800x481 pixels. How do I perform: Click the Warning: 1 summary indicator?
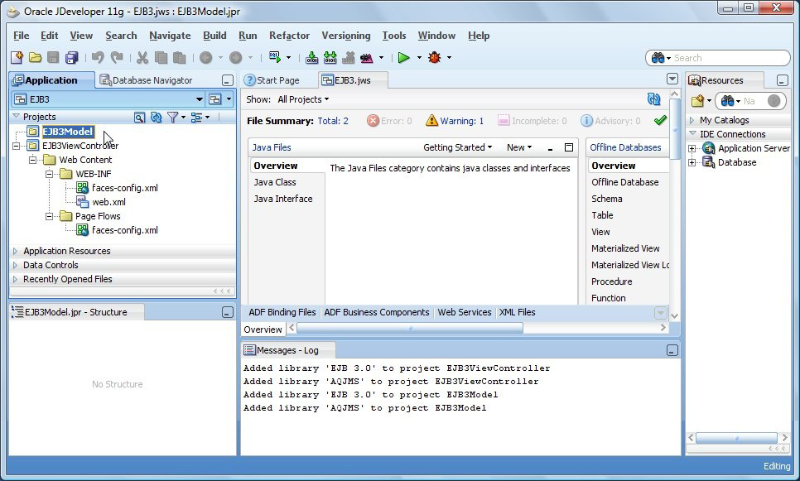(455, 121)
